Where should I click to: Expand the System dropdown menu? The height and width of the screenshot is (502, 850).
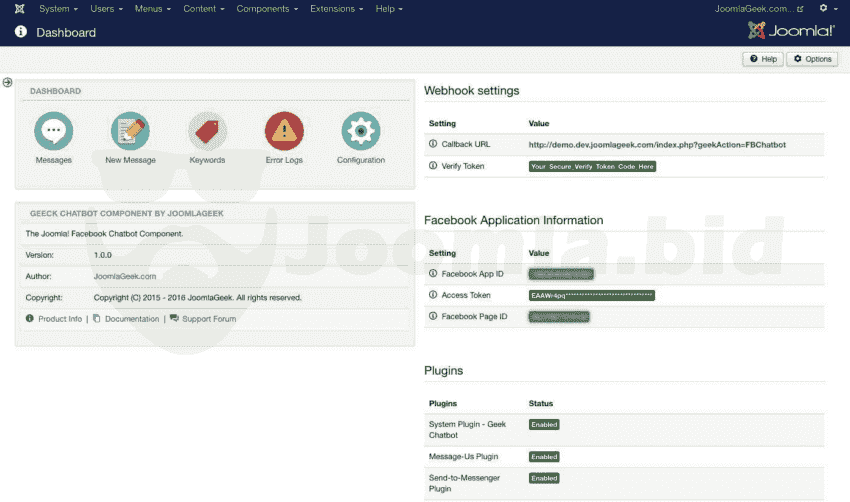pyautogui.click(x=58, y=9)
